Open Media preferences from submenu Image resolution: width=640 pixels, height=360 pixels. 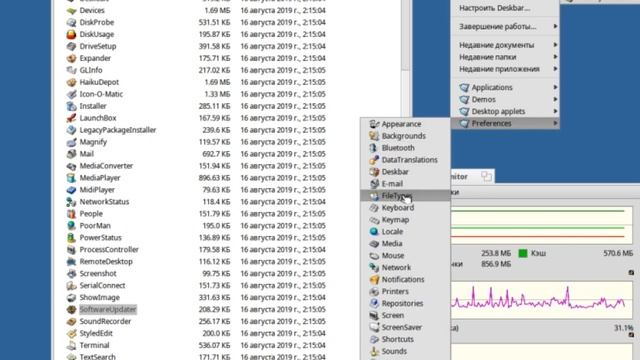click(405, 244)
